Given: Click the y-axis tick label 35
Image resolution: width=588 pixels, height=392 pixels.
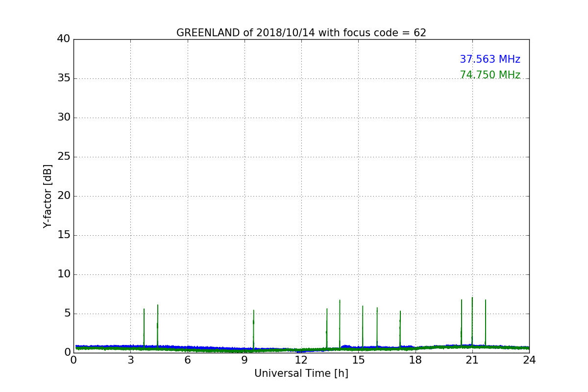Looking at the screenshot, I should [x=64, y=78].
